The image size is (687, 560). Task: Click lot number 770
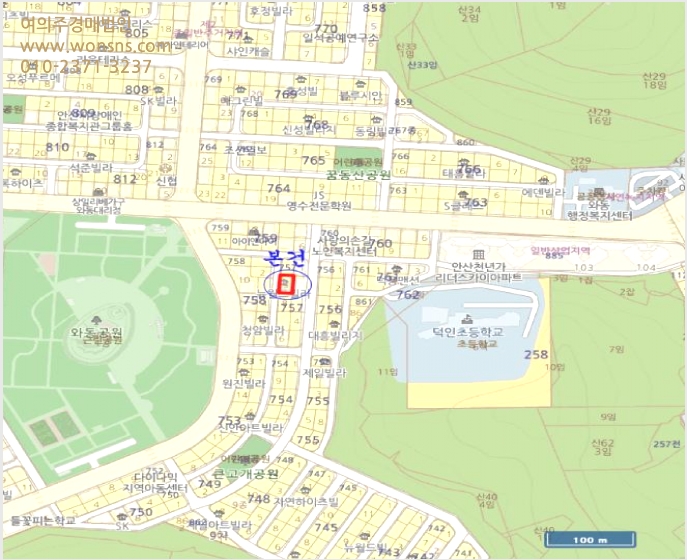[326, 30]
